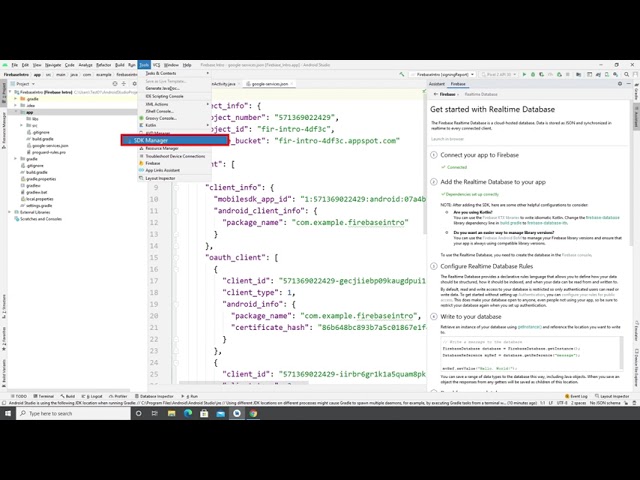Image resolution: width=640 pixels, height=480 pixels.
Task: Open the Database Inspector tool window
Action: (x=154, y=396)
